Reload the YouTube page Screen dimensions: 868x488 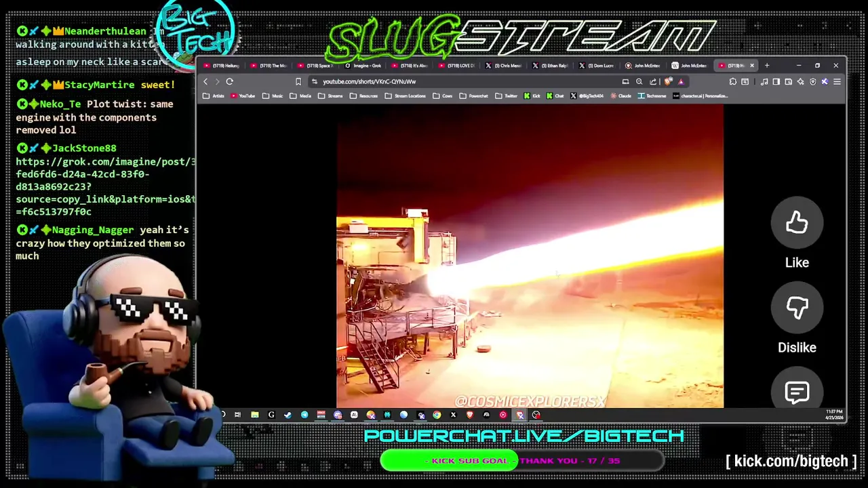tap(229, 81)
